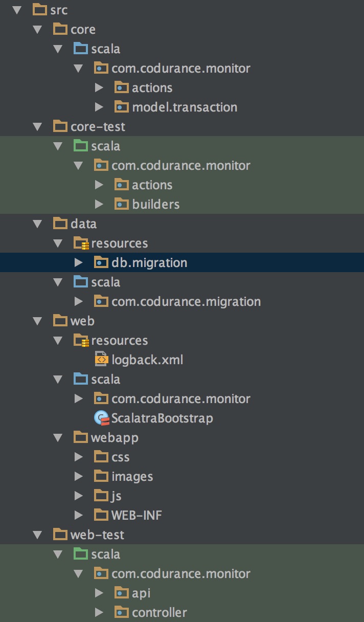Viewport: 364px width, 622px height.
Task: Click the blue scala source folder icon under core
Action: click(81, 49)
